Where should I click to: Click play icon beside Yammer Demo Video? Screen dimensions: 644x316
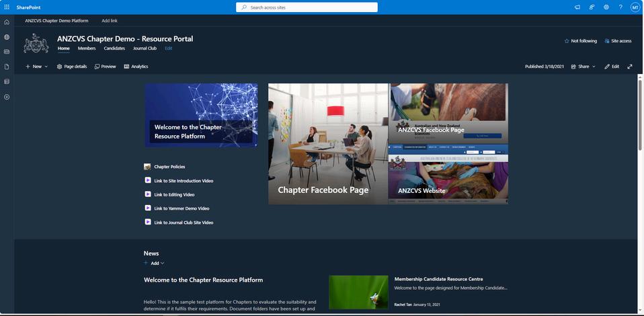click(x=148, y=208)
